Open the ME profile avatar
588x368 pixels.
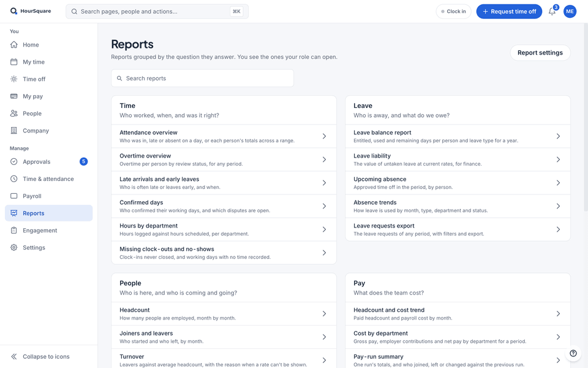pos(570,11)
